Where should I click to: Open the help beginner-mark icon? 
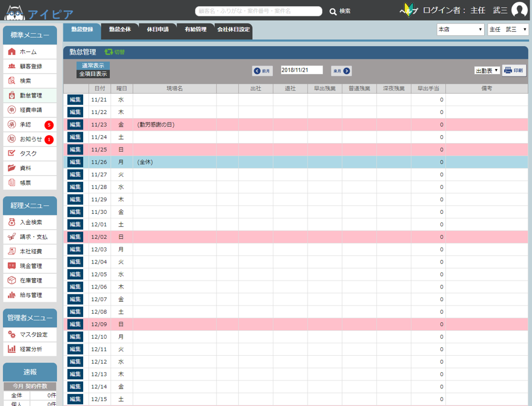click(408, 10)
